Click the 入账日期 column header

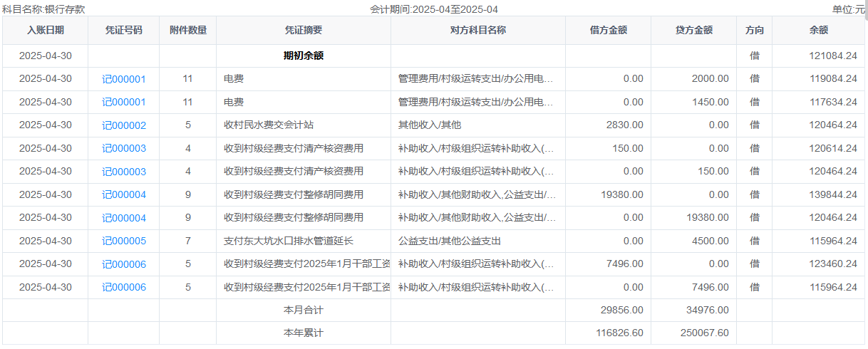point(45,31)
